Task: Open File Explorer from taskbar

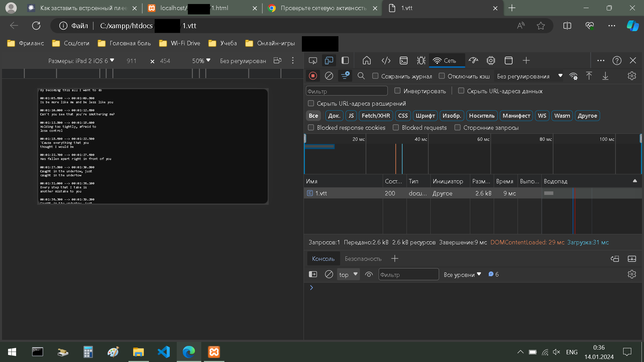Action: pos(138,352)
